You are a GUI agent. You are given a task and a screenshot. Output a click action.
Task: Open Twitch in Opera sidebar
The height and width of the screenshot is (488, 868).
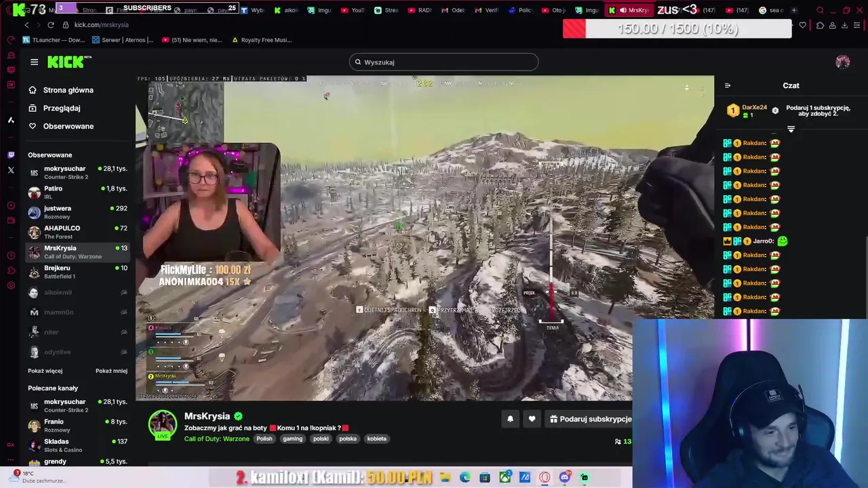click(x=10, y=155)
